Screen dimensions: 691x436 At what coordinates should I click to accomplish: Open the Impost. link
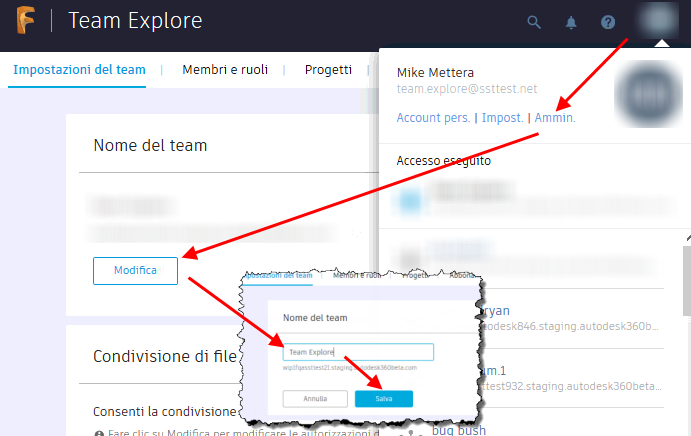(x=502, y=118)
